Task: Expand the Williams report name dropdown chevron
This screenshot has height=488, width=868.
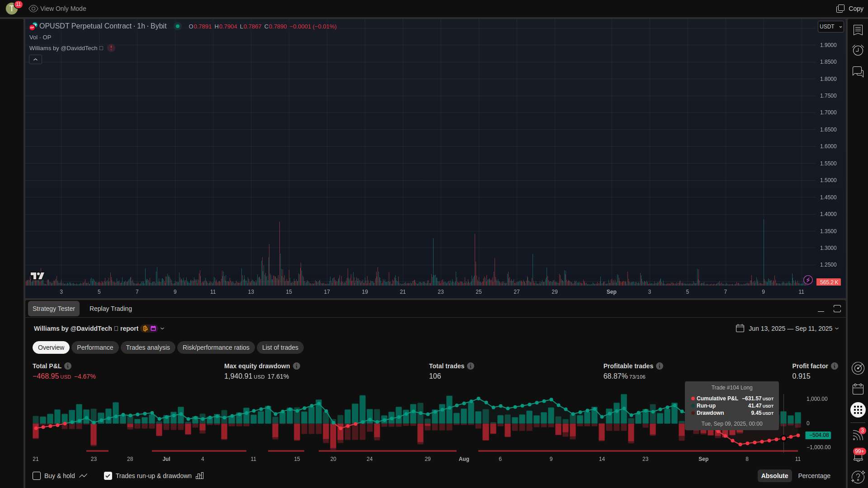Action: [162, 328]
